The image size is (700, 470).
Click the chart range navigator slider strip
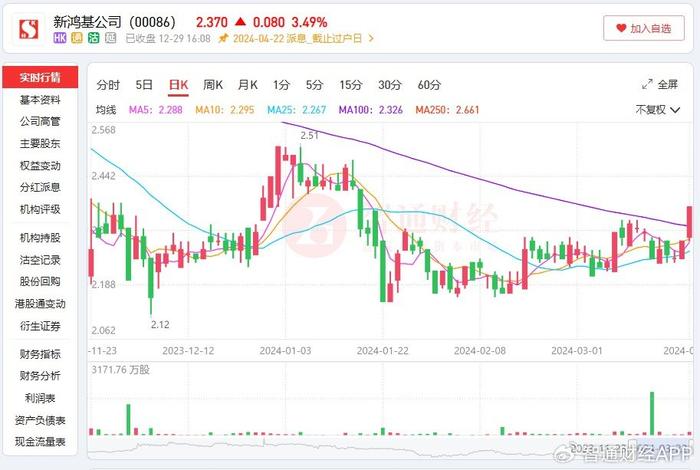(391, 447)
